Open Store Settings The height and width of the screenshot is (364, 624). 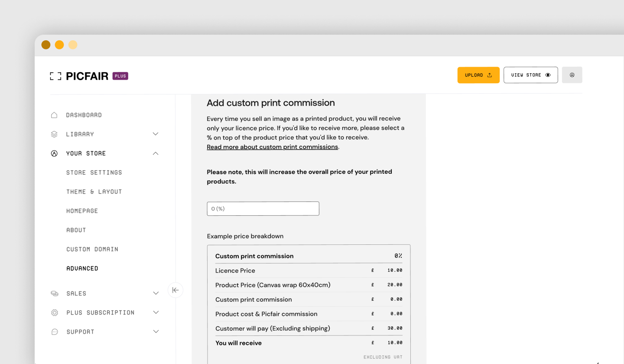point(94,172)
